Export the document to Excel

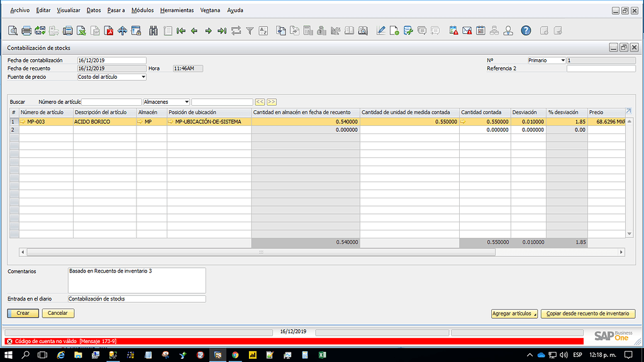pyautogui.click(x=81, y=31)
